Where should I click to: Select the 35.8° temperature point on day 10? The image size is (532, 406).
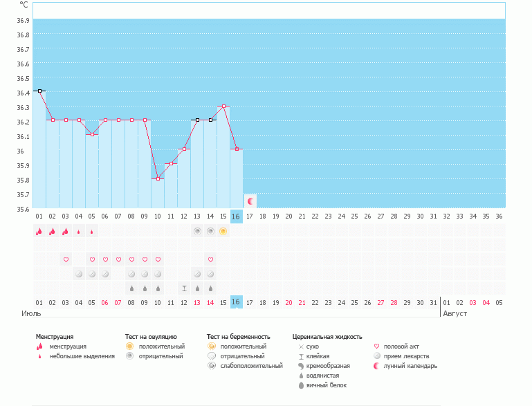click(x=158, y=178)
